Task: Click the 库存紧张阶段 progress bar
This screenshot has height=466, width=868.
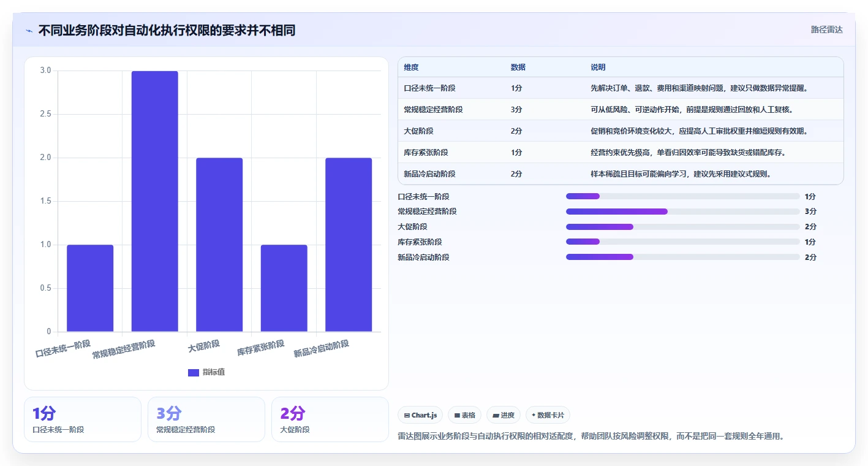Action: coord(683,242)
